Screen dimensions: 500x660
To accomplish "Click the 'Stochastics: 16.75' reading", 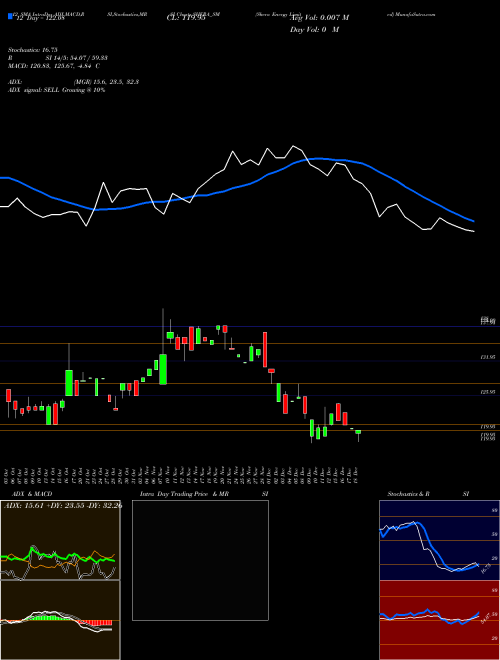I will [x=32, y=50].
